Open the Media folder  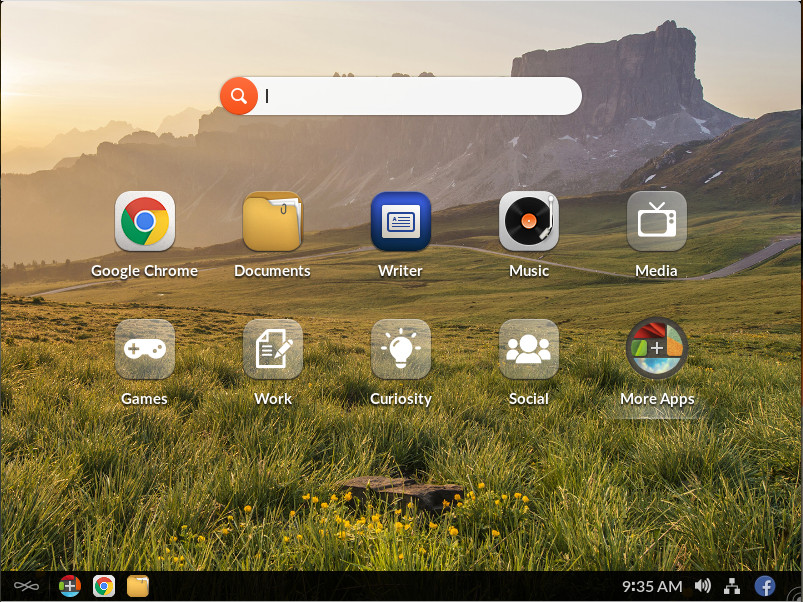tap(656, 221)
